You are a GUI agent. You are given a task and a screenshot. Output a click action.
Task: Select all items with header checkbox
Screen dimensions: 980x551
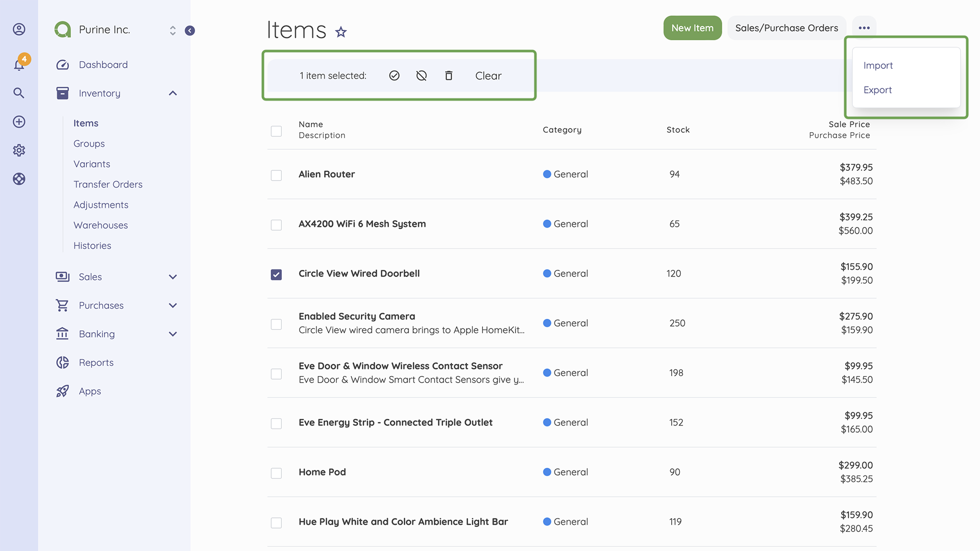click(276, 131)
